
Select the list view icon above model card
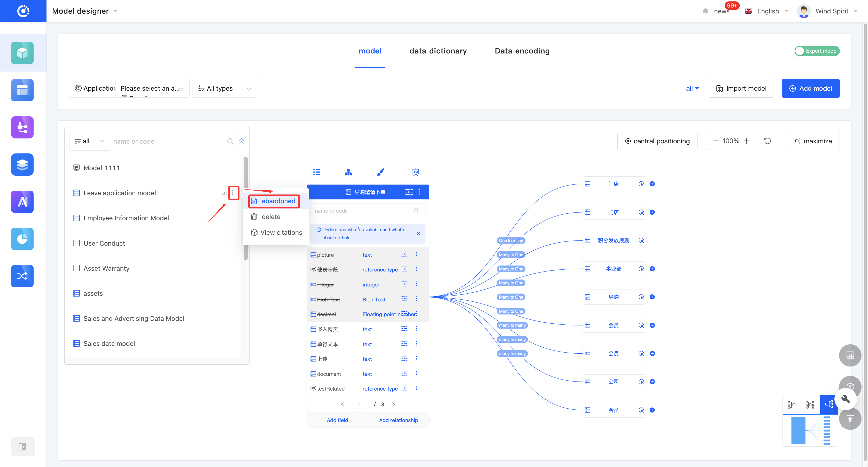[316, 172]
